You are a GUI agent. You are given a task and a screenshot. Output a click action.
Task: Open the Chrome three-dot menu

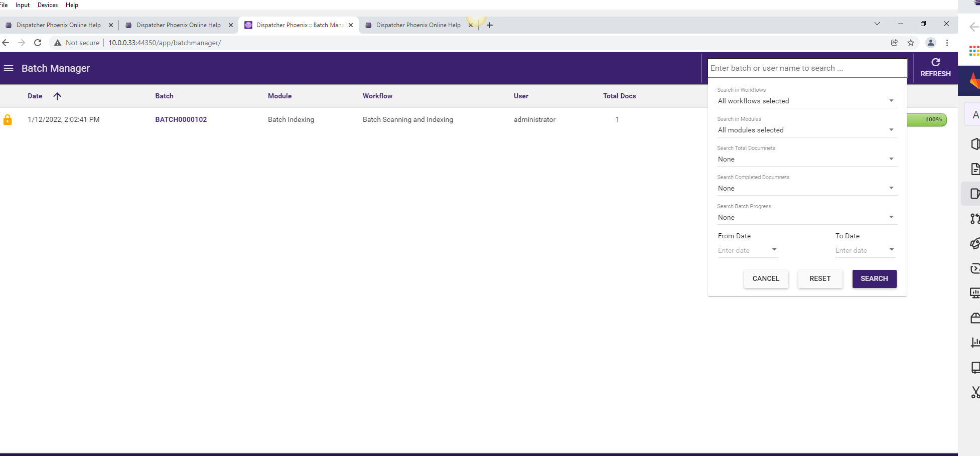[x=947, y=43]
